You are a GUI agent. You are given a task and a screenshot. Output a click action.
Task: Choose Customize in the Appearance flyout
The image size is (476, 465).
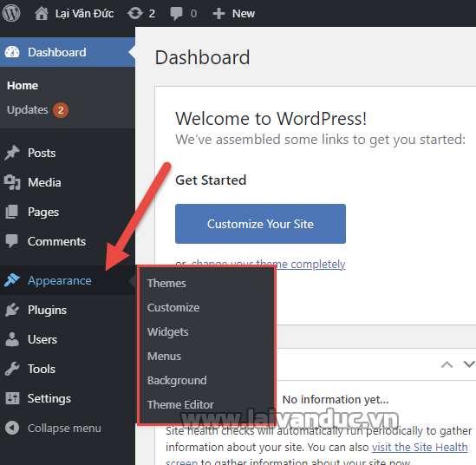pyautogui.click(x=173, y=307)
